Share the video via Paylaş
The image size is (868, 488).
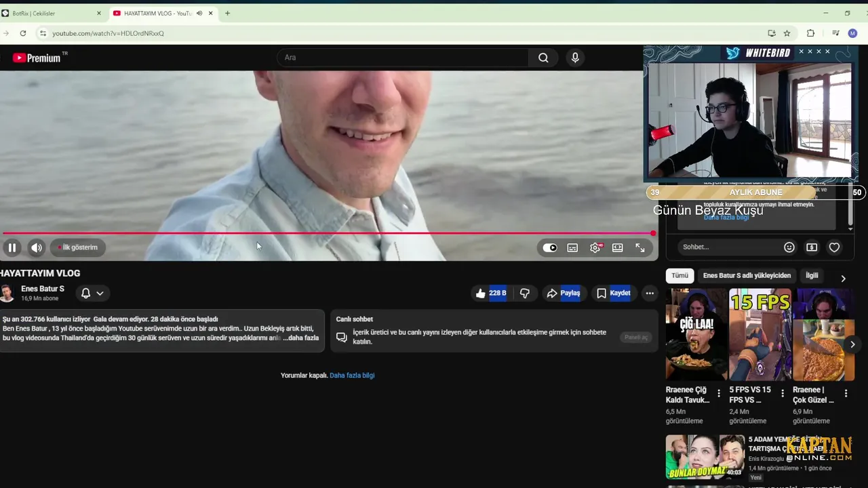[x=564, y=293]
